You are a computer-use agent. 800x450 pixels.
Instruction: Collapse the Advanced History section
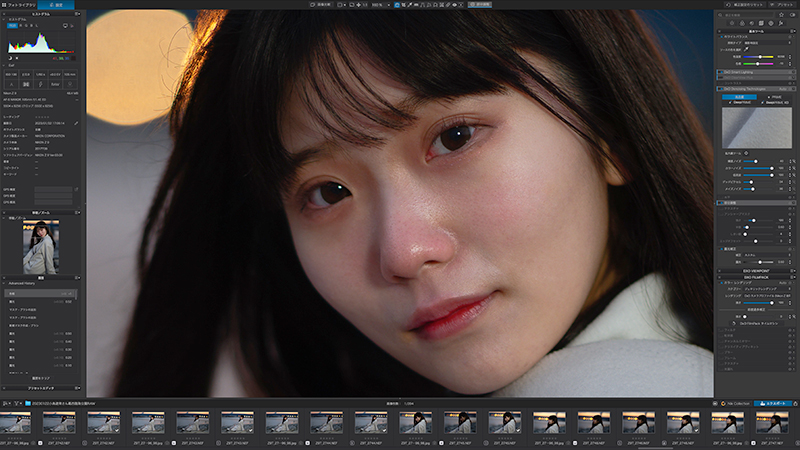(4, 283)
